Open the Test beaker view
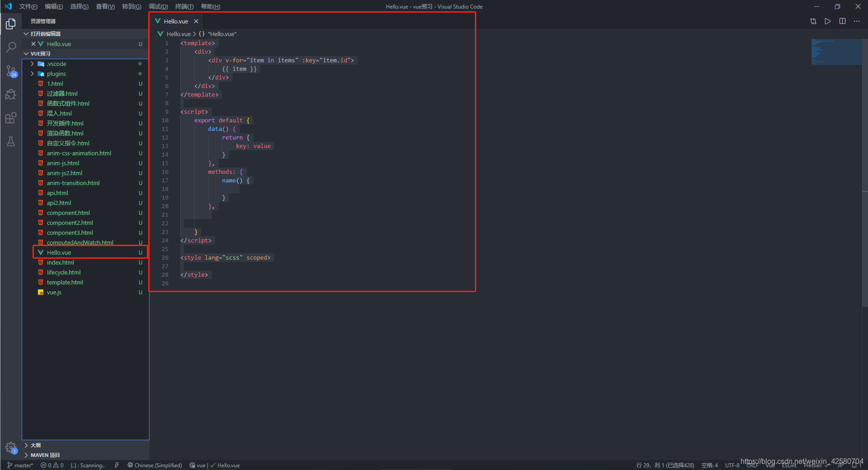This screenshot has width=868, height=470. coord(11,142)
